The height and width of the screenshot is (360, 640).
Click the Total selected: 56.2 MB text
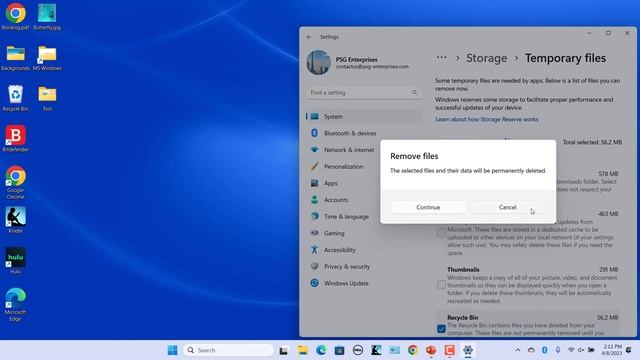click(592, 142)
